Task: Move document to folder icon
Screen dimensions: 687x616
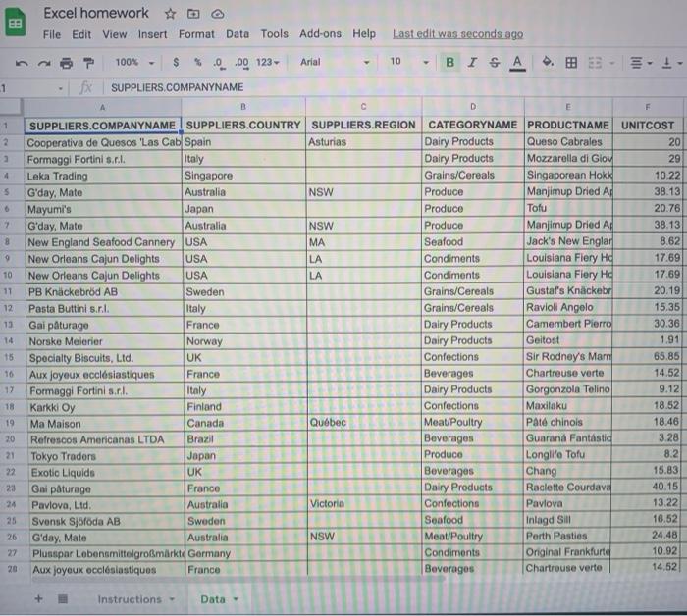Action: pyautogui.click(x=193, y=14)
